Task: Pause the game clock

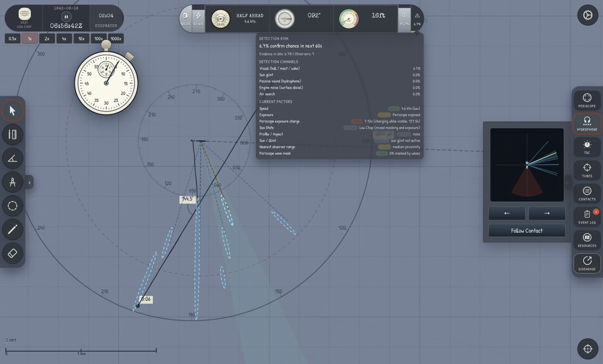Action: (66, 17)
